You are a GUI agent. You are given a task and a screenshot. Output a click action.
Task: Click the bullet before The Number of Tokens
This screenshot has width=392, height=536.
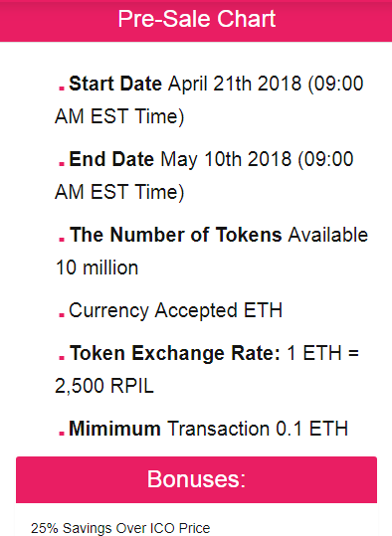coord(62,239)
